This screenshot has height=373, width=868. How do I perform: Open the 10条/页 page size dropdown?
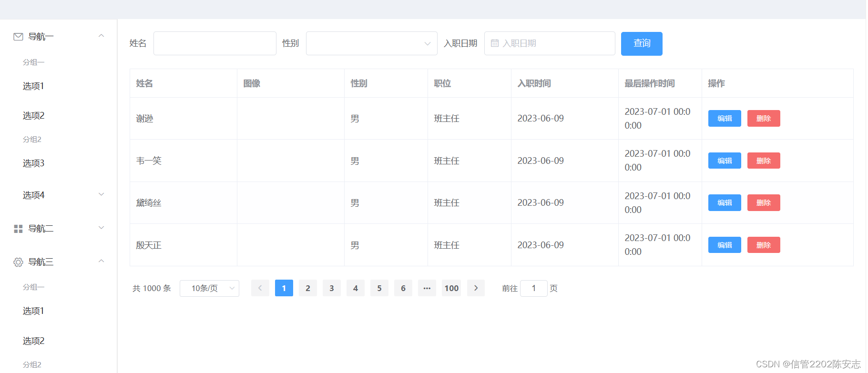click(x=209, y=288)
